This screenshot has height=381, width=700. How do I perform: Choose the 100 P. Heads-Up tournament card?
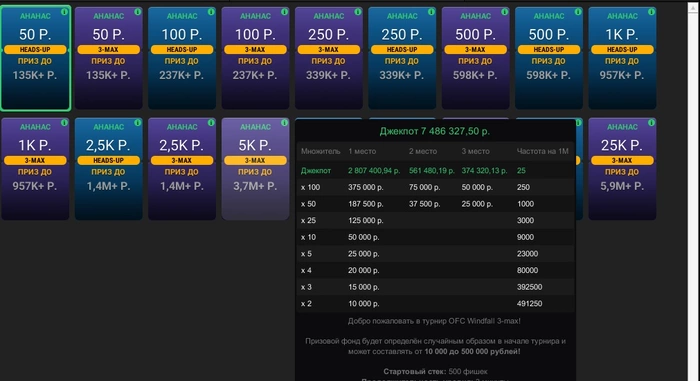click(x=182, y=58)
